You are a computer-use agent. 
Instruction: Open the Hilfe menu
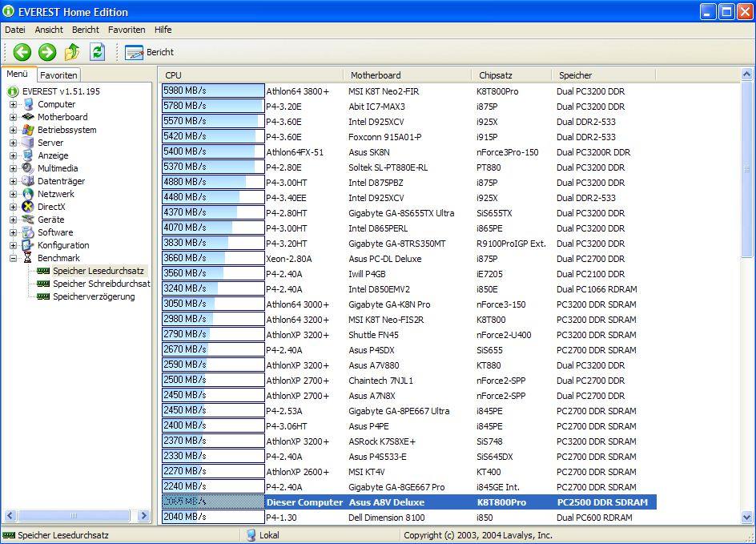(x=163, y=30)
